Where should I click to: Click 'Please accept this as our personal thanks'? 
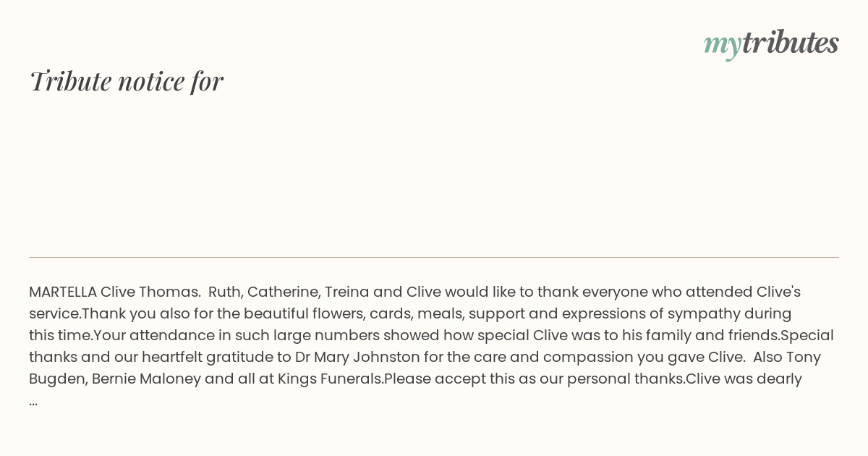click(x=532, y=379)
